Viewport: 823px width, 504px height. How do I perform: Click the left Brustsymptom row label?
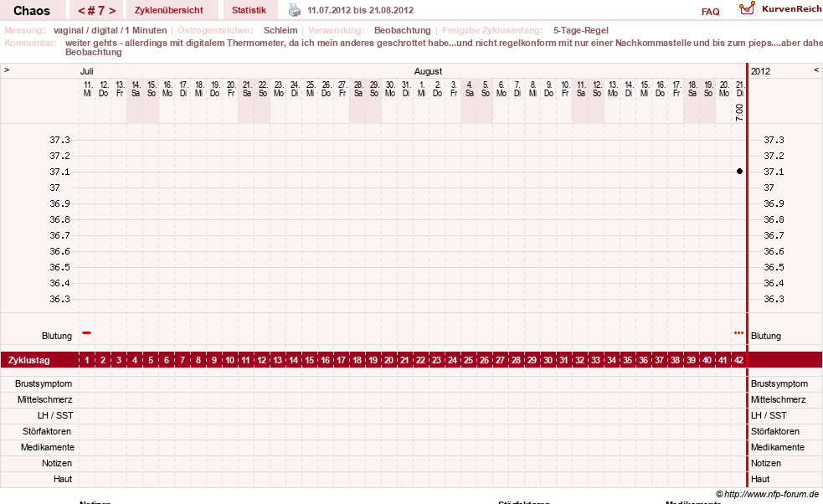click(x=44, y=383)
